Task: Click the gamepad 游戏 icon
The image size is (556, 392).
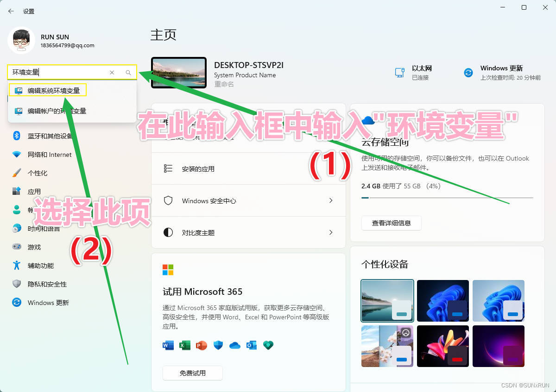Action: click(x=17, y=247)
